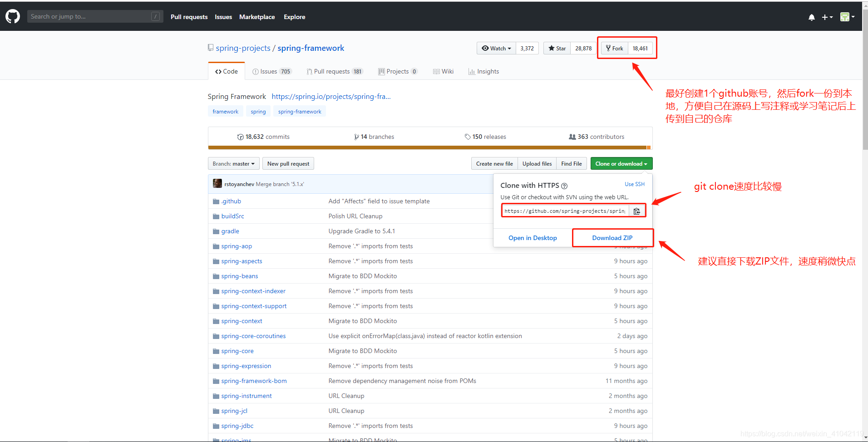868x442 pixels.
Task: View the 14 branches list
Action: coord(374,137)
